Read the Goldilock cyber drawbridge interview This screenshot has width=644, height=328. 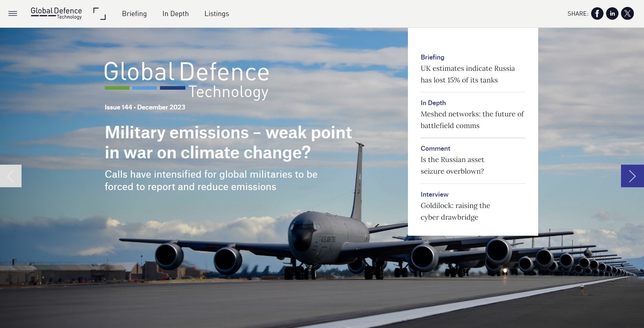tap(455, 211)
